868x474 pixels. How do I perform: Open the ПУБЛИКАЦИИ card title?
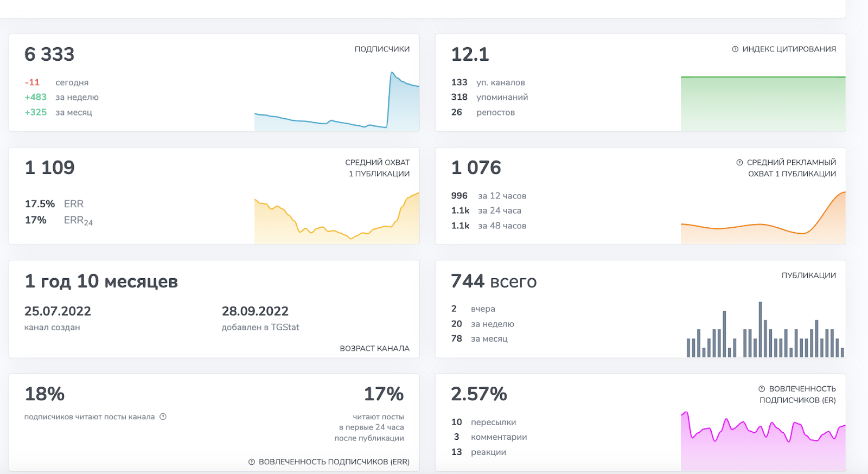click(808, 275)
